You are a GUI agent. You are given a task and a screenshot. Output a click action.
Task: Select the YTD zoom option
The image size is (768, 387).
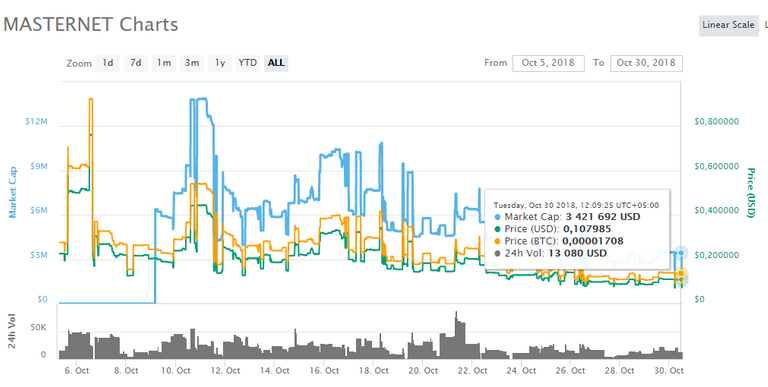[x=248, y=63]
